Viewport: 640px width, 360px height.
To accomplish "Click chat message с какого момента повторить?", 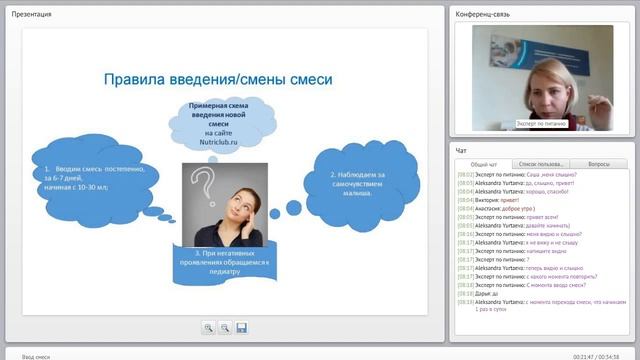I will pyautogui.click(x=562, y=277).
